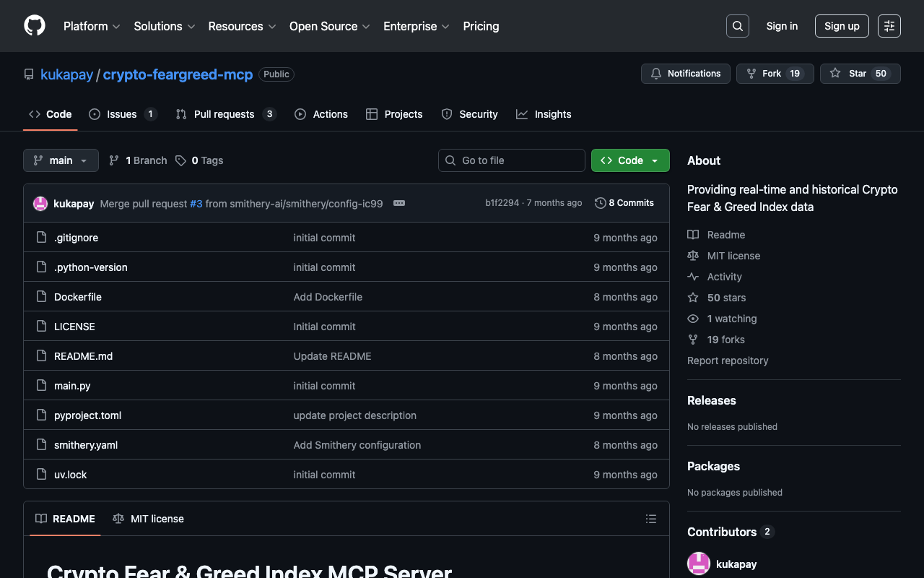Open the search magnifier button
924x578 pixels.
pyautogui.click(x=737, y=26)
